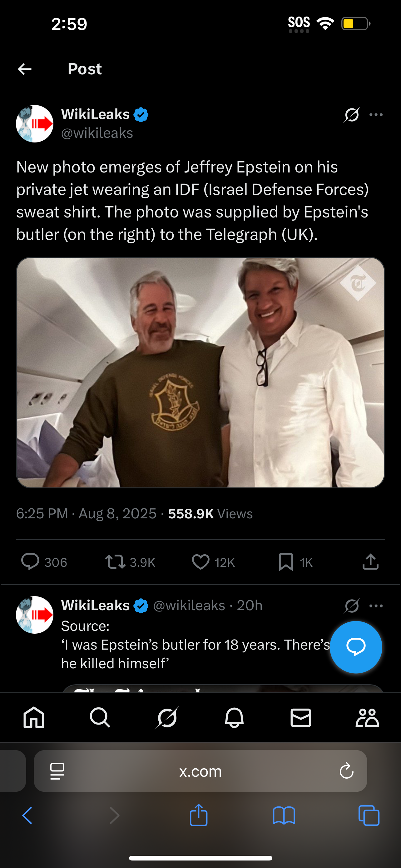Tap the x.com Safari address bar
The height and width of the screenshot is (868, 401).
coord(200,771)
